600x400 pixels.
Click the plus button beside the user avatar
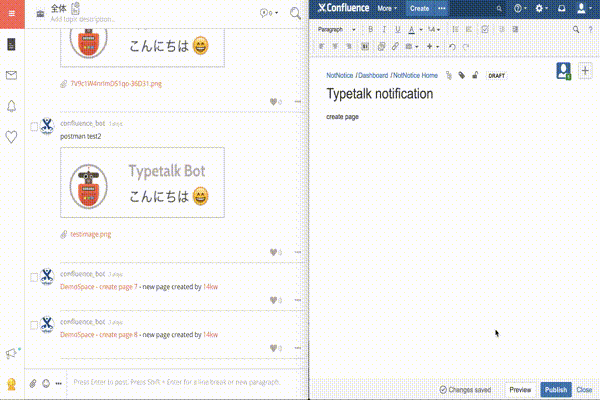[585, 71]
